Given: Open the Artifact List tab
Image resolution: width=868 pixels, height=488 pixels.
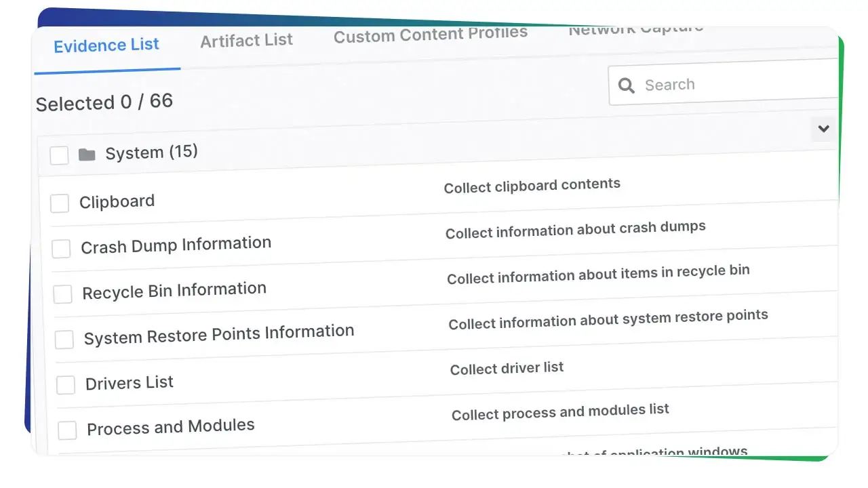Looking at the screenshot, I should click(x=247, y=41).
